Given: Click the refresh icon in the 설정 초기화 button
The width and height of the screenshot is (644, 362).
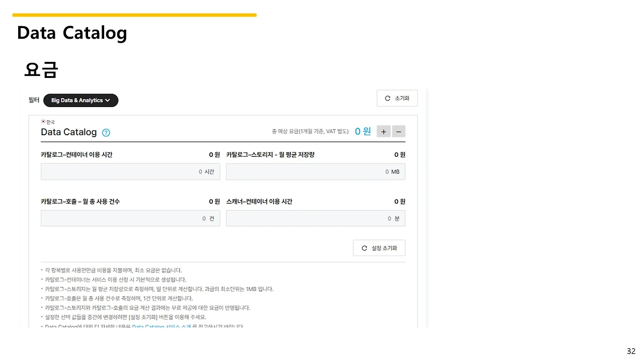Looking at the screenshot, I should (x=364, y=247).
